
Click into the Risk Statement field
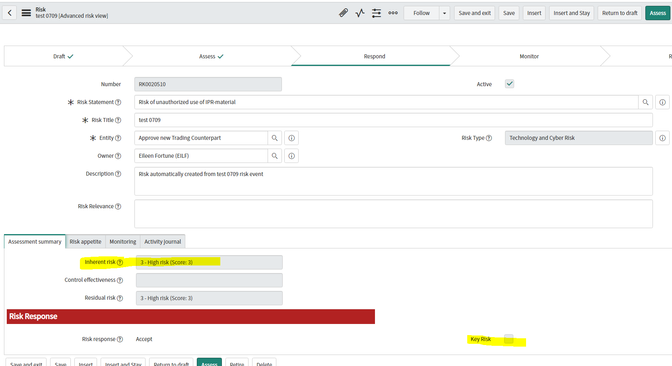pyautogui.click(x=386, y=102)
